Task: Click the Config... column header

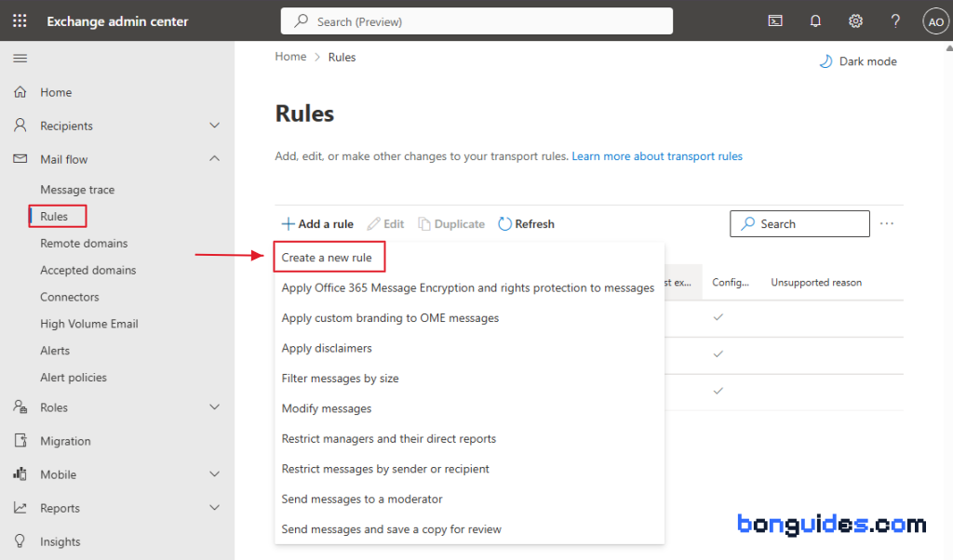Action: tap(731, 283)
